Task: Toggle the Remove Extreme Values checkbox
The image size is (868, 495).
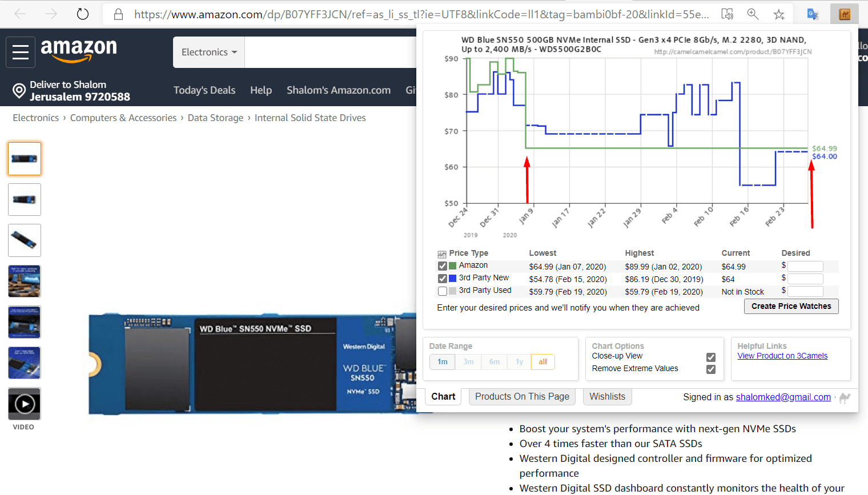Action: (x=711, y=369)
